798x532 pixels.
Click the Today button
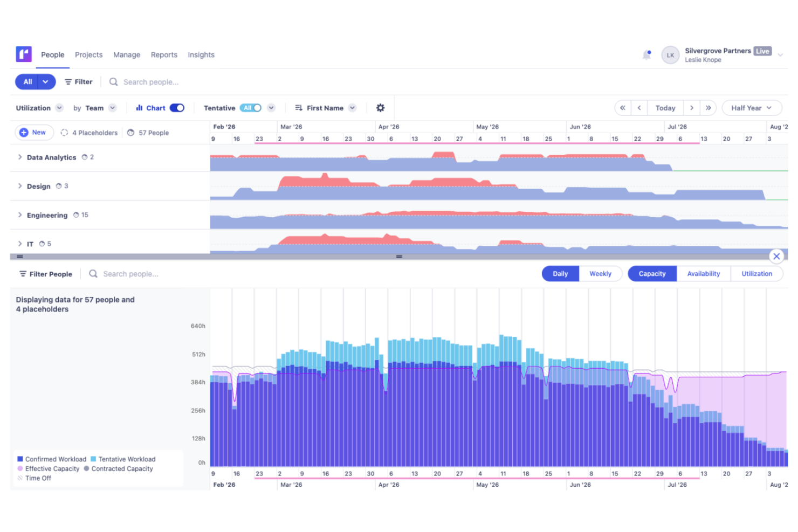[x=665, y=108]
